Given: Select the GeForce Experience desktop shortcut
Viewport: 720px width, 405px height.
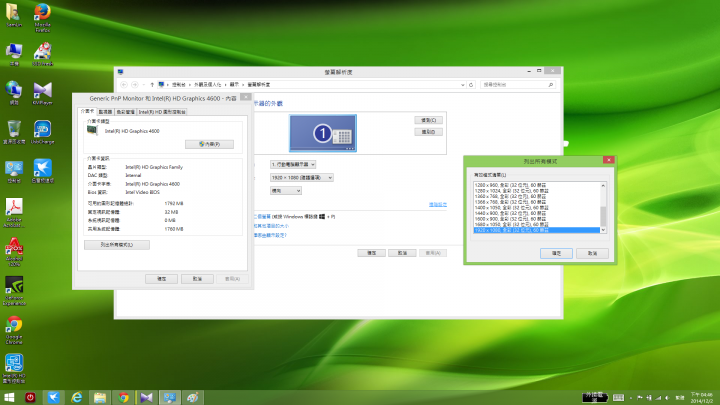Looking at the screenshot, I should point(14,291).
